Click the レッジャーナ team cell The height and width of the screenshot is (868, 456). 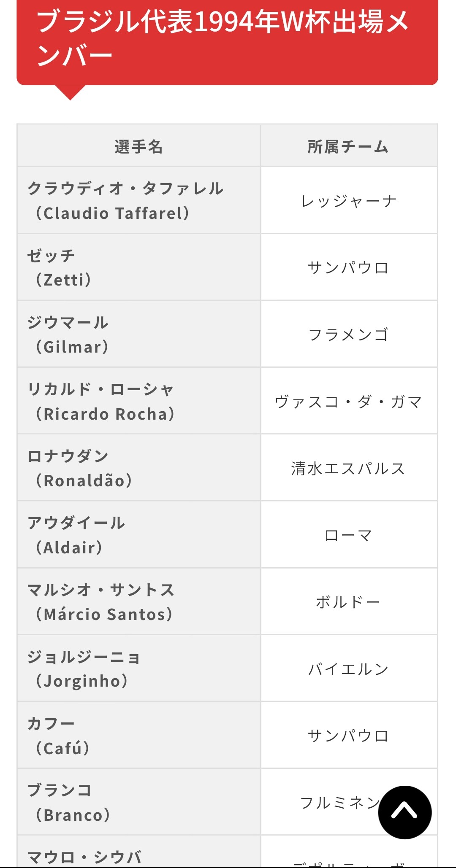(x=348, y=201)
